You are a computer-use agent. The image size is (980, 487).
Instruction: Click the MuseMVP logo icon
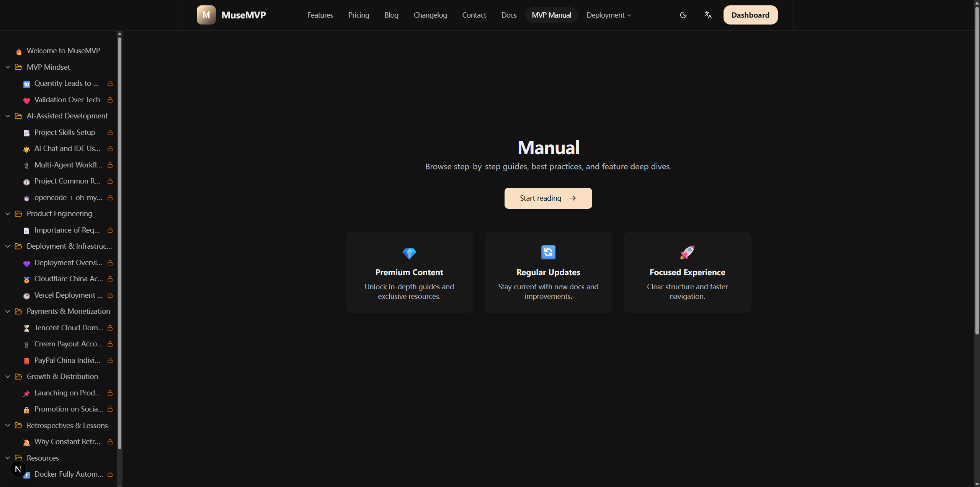coord(206,15)
